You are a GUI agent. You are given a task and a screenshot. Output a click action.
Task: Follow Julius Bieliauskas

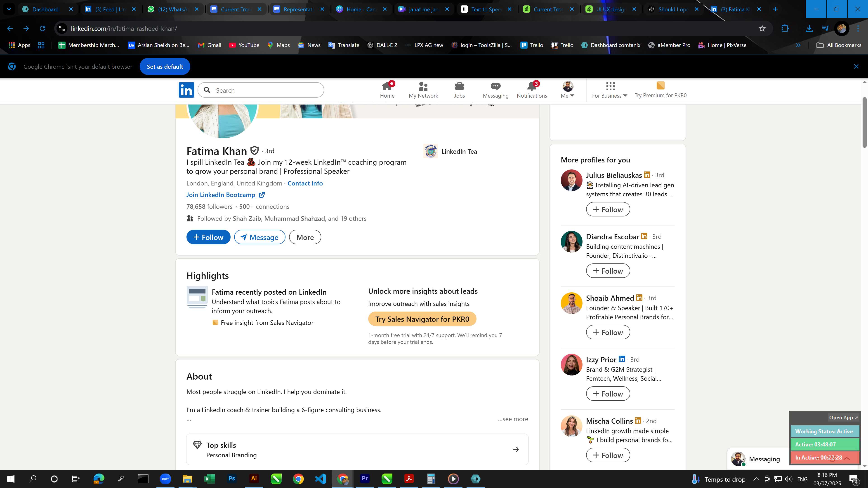point(608,209)
